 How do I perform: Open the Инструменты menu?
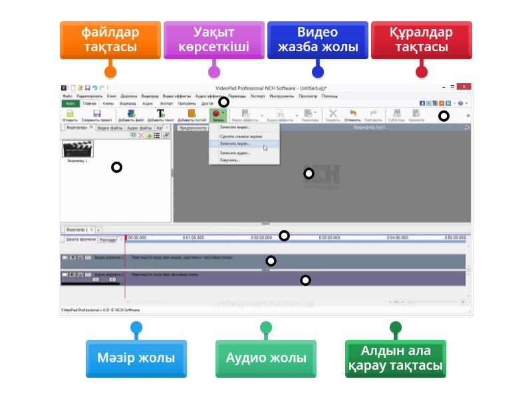281,96
